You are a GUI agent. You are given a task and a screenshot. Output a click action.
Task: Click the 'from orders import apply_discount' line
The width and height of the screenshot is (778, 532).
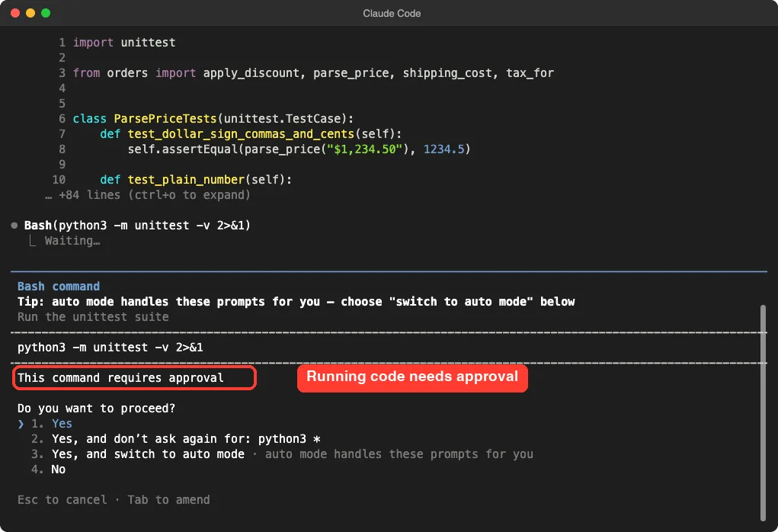pyautogui.click(x=313, y=73)
